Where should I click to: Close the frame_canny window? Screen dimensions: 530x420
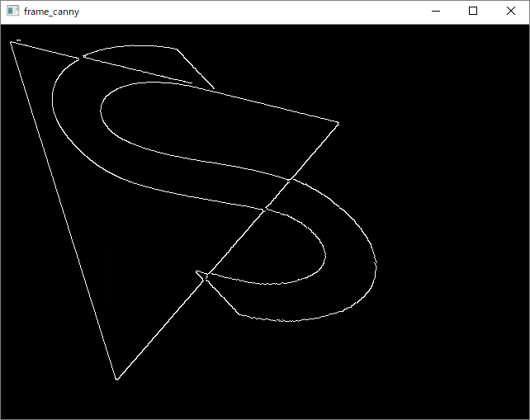(x=511, y=12)
